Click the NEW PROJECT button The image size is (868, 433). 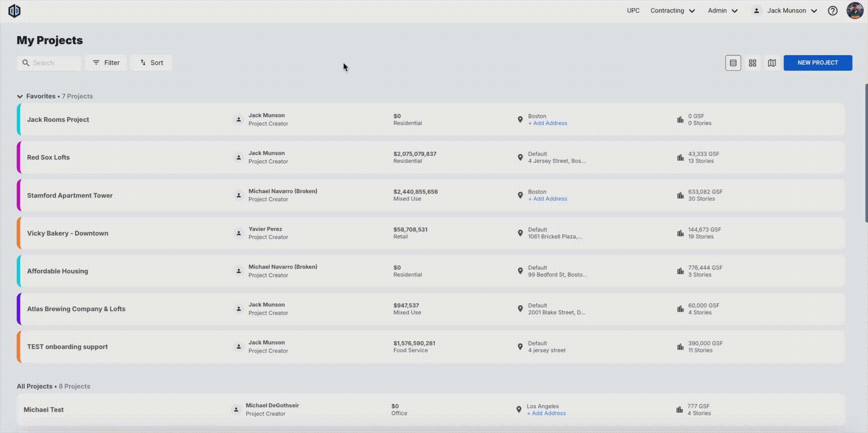click(818, 63)
